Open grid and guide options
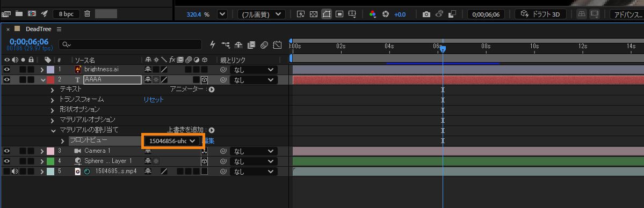 coord(352,14)
